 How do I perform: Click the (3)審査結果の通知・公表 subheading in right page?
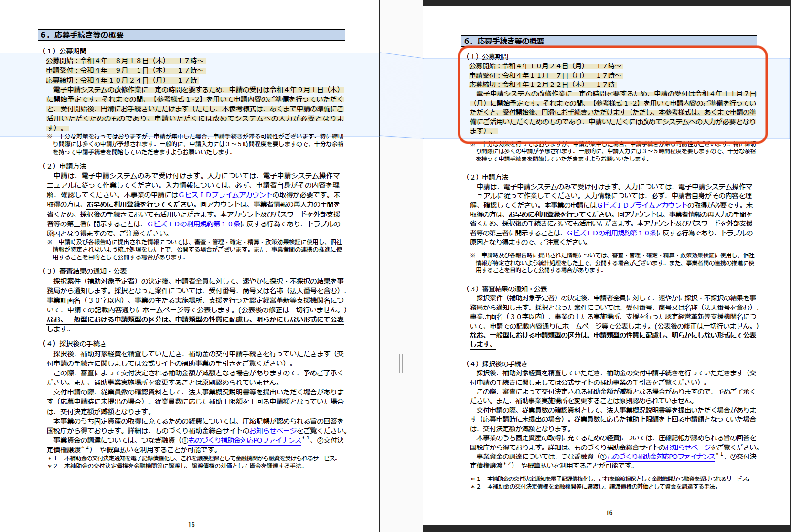pos(506,289)
